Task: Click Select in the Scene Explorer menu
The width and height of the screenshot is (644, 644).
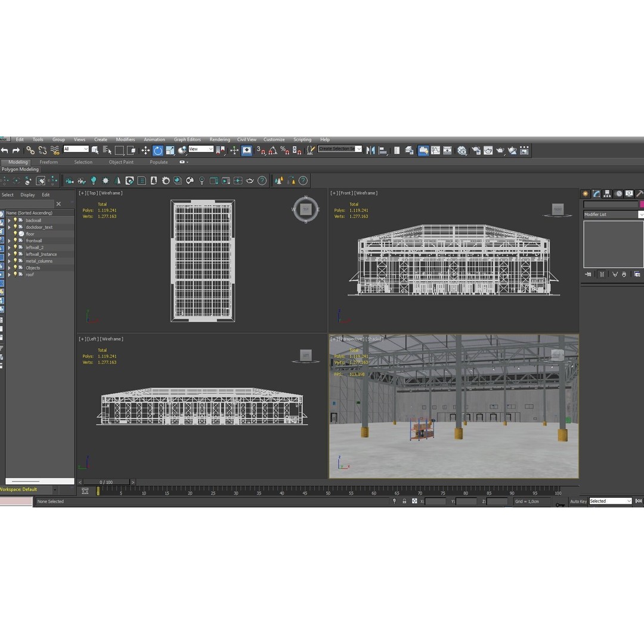Action: 7,194
